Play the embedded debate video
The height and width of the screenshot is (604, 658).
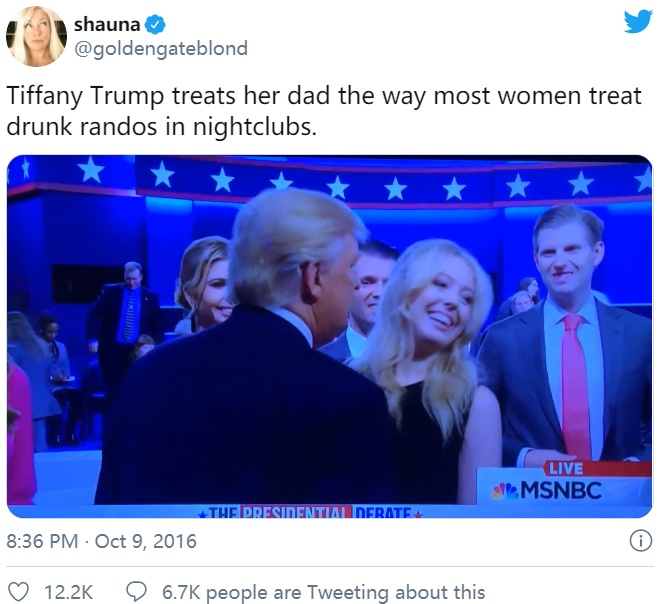(x=329, y=336)
